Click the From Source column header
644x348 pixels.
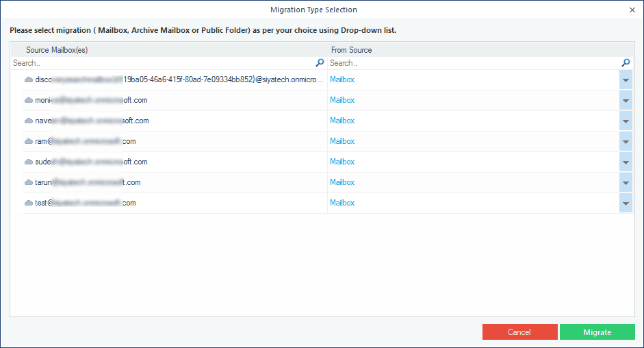tap(351, 50)
